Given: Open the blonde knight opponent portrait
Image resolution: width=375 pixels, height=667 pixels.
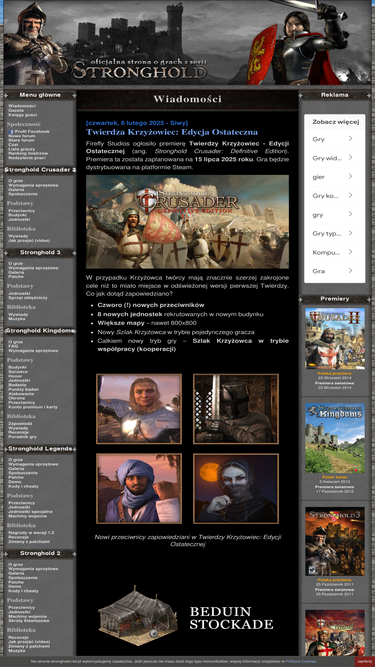Looking at the screenshot, I should point(139,409).
